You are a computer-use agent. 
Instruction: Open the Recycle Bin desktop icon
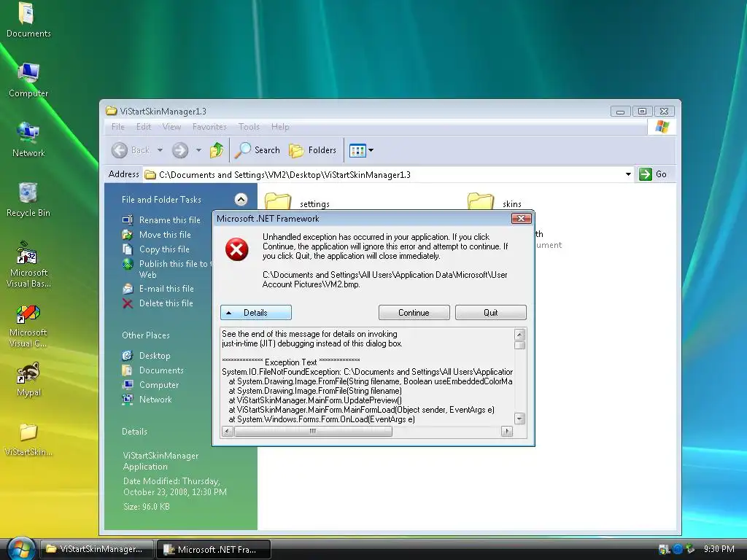pos(28,200)
